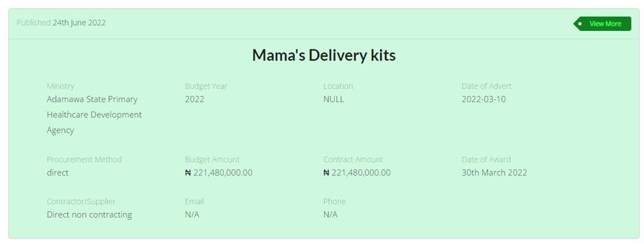Click the Contract Amount ₦ 221,480,000.00 figure

tap(357, 173)
